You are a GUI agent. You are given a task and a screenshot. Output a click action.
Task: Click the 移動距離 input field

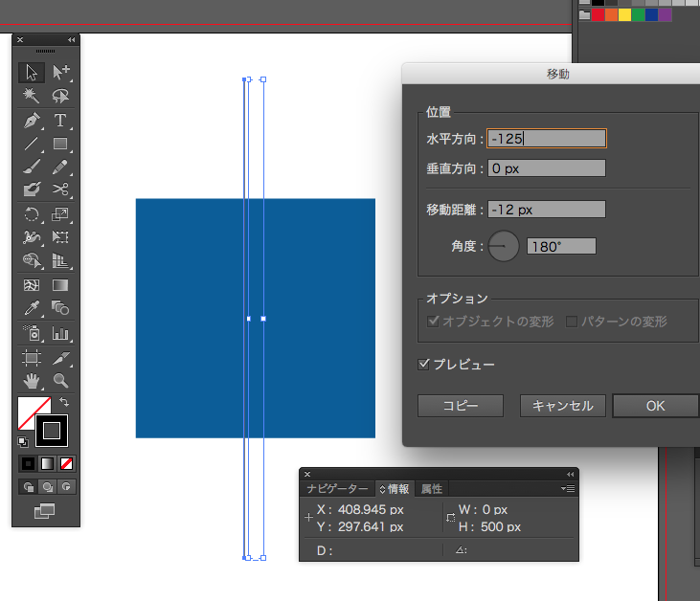(x=547, y=210)
